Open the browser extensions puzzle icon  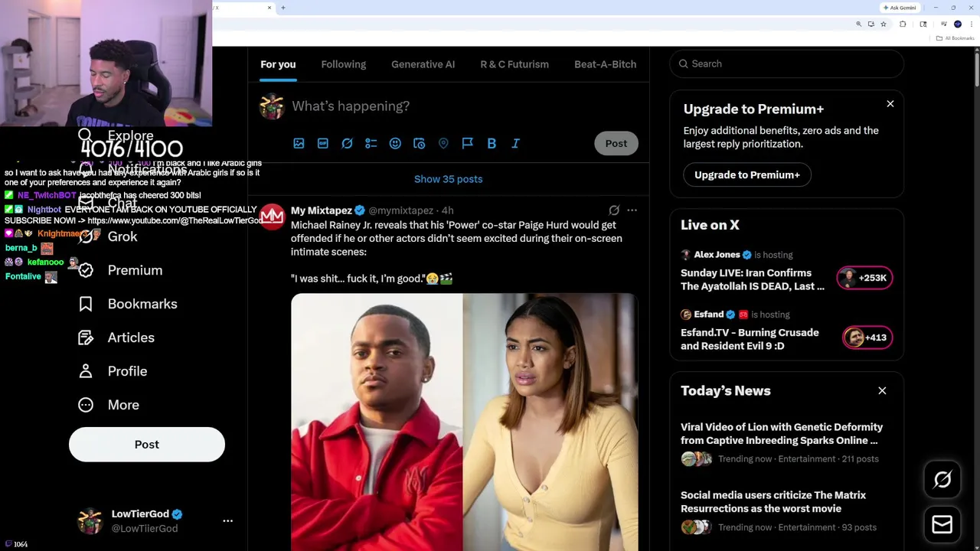click(x=903, y=24)
